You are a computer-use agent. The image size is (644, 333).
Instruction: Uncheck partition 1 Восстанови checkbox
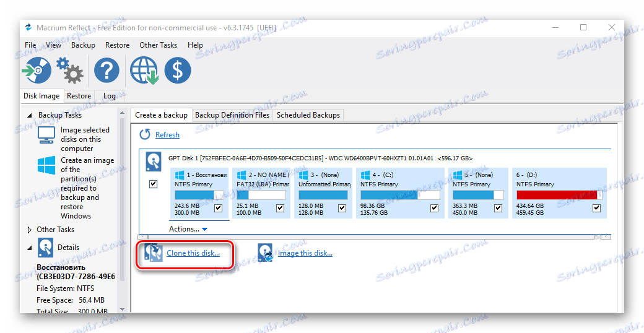[x=219, y=208]
